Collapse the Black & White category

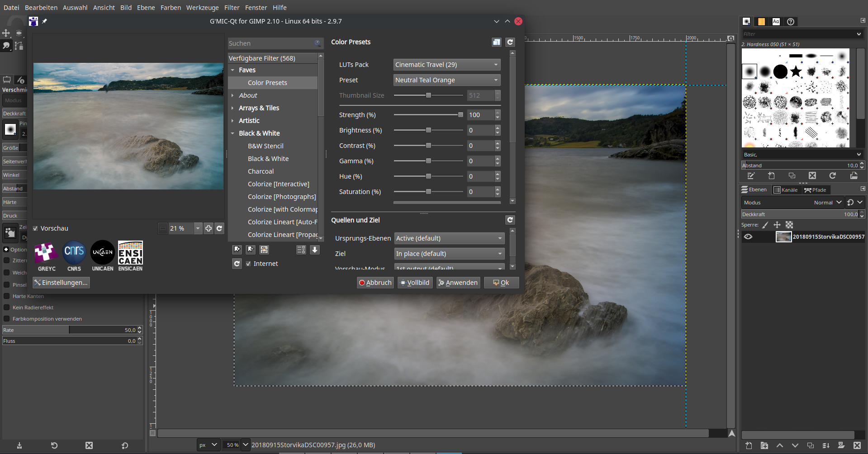pyautogui.click(x=232, y=133)
